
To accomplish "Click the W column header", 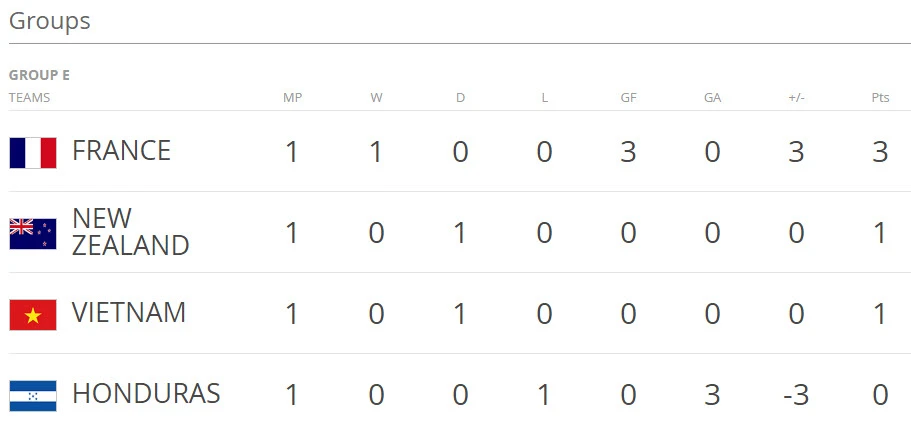I will [376, 98].
